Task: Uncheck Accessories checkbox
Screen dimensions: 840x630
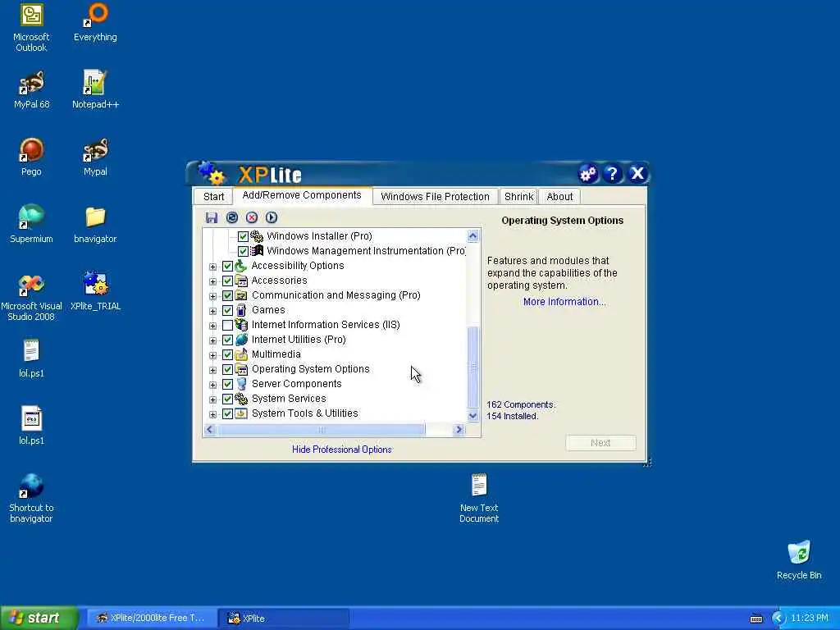Action: (228, 281)
